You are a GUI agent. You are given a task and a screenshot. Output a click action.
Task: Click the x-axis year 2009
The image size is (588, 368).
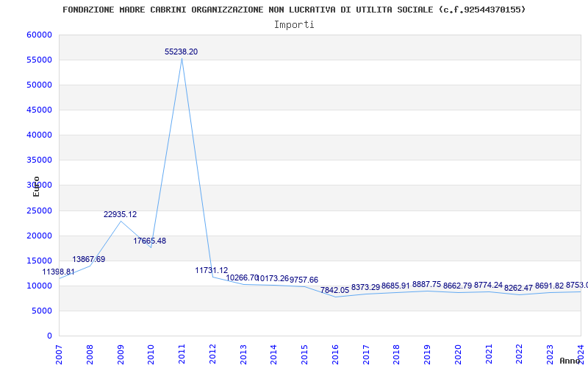coord(121,355)
